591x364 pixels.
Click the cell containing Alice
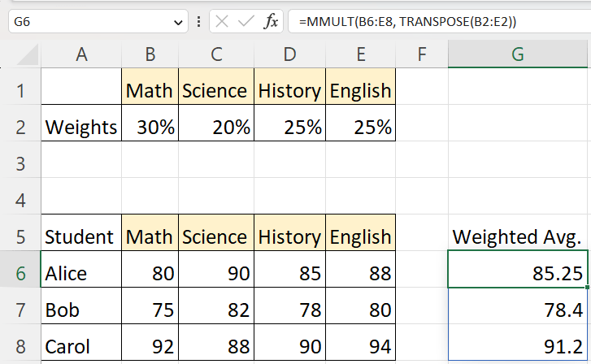(81, 273)
